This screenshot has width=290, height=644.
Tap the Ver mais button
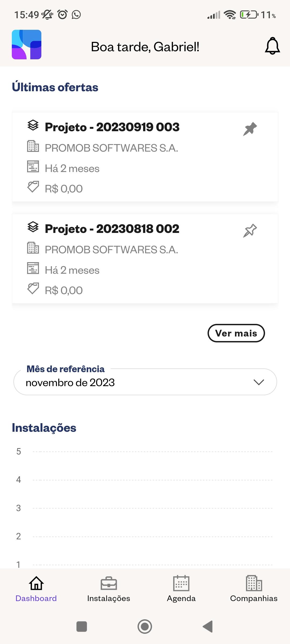point(236,333)
